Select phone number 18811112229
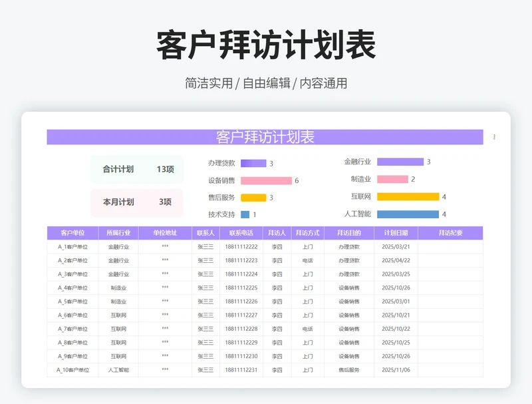Screen dimensions: 532x404 pyautogui.click(x=241, y=343)
